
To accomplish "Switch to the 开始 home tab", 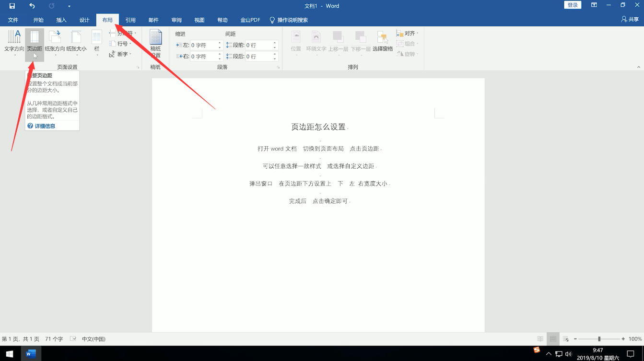I will tap(38, 20).
